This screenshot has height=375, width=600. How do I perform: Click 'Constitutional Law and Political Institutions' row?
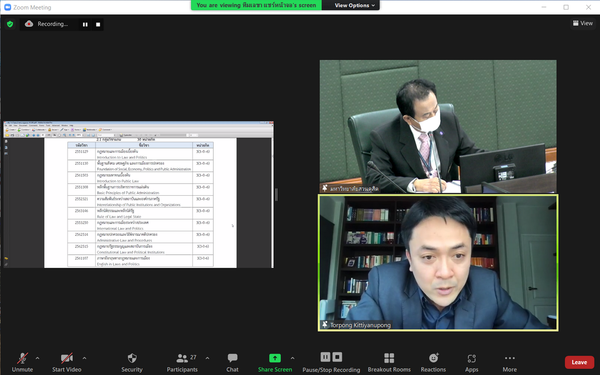140,249
